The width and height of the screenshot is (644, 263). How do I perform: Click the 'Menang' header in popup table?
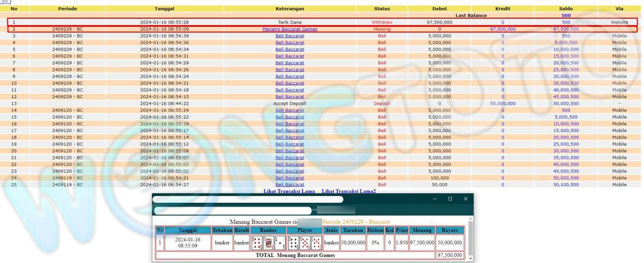click(422, 230)
